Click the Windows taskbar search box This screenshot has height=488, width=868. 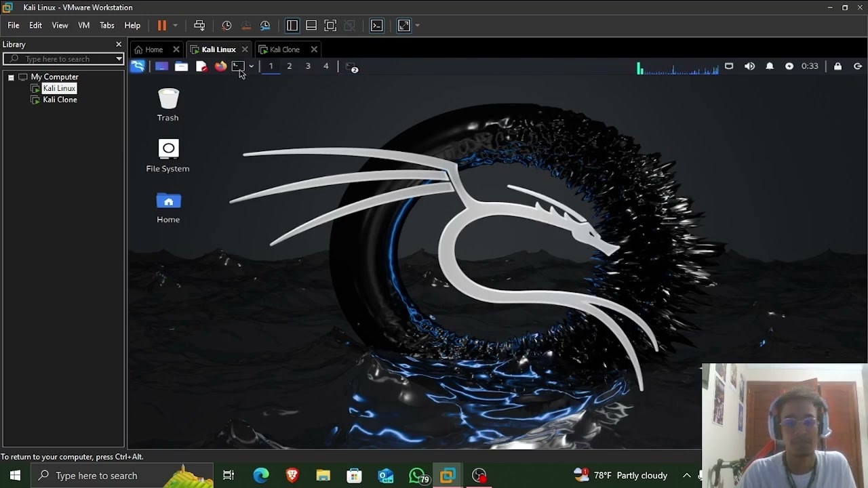(x=122, y=475)
